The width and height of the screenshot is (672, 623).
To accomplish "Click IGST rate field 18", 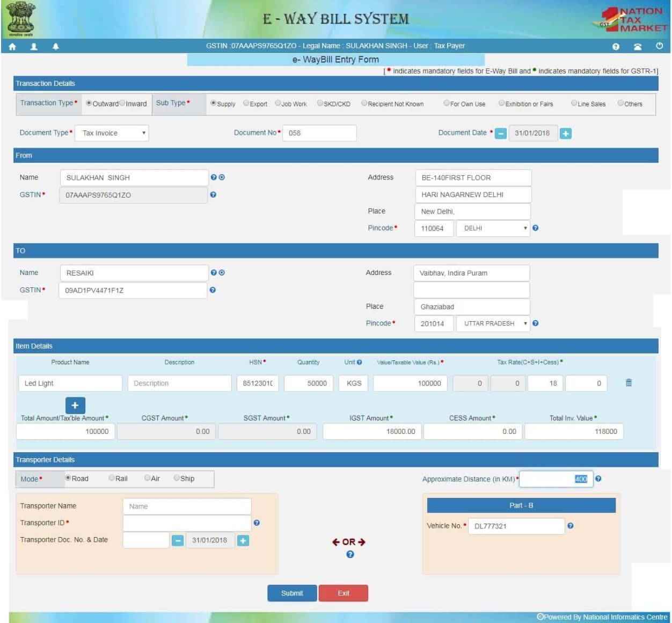I will click(544, 383).
